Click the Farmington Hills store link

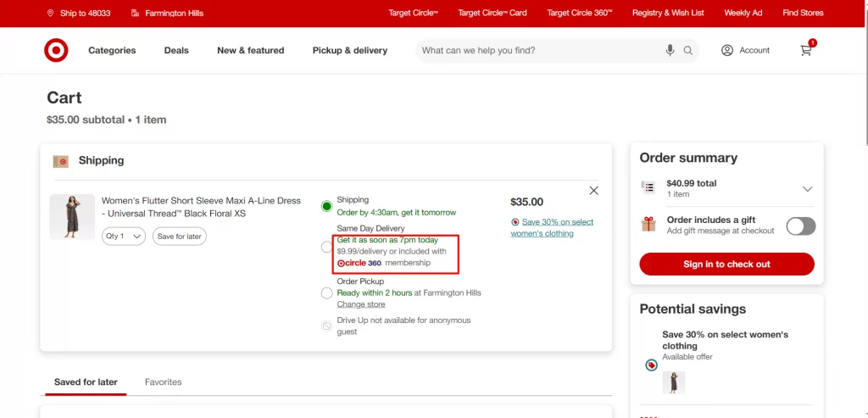(175, 13)
